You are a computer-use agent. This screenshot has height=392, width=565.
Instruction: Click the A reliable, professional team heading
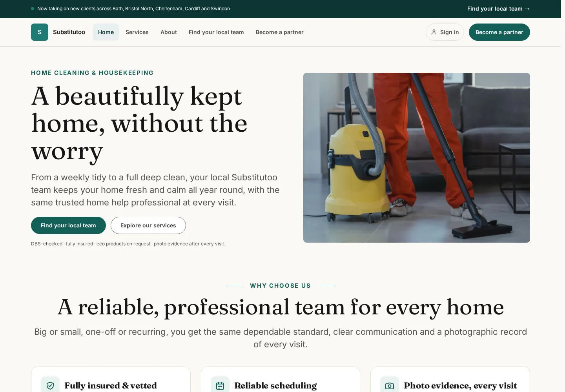pyautogui.click(x=281, y=307)
